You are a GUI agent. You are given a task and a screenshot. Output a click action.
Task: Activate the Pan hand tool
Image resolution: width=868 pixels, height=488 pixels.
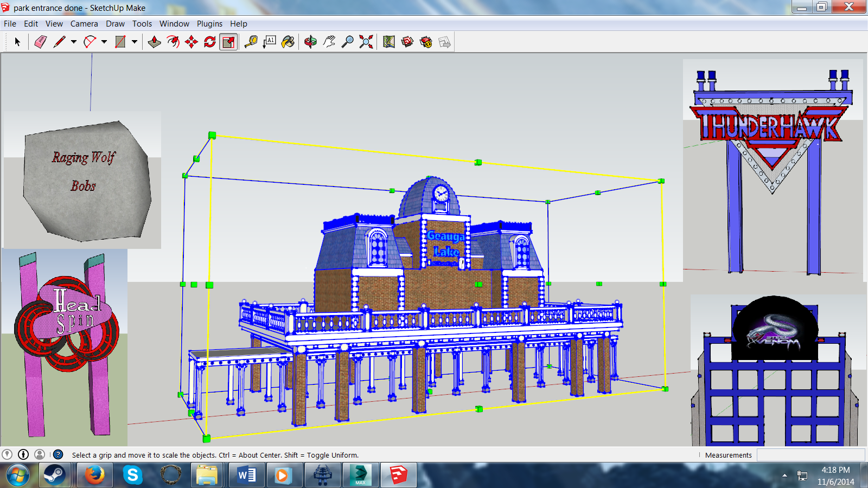point(329,42)
